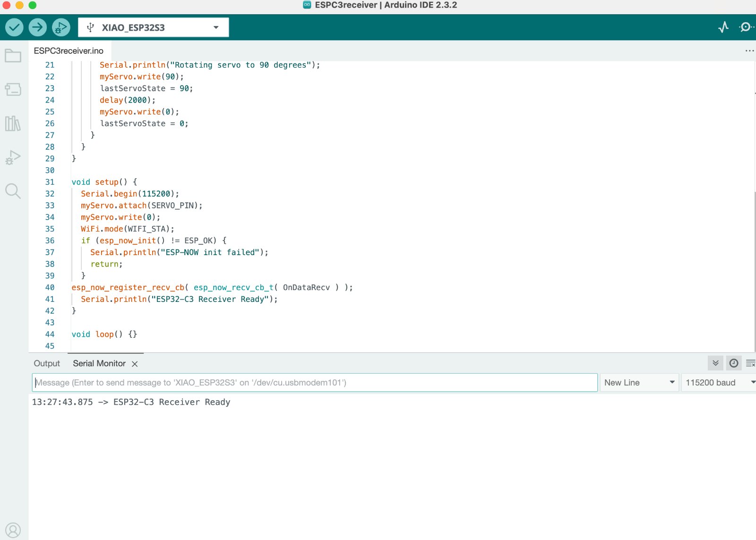Select the Serial Monitor tab
The height and width of the screenshot is (540, 756).
(x=99, y=363)
